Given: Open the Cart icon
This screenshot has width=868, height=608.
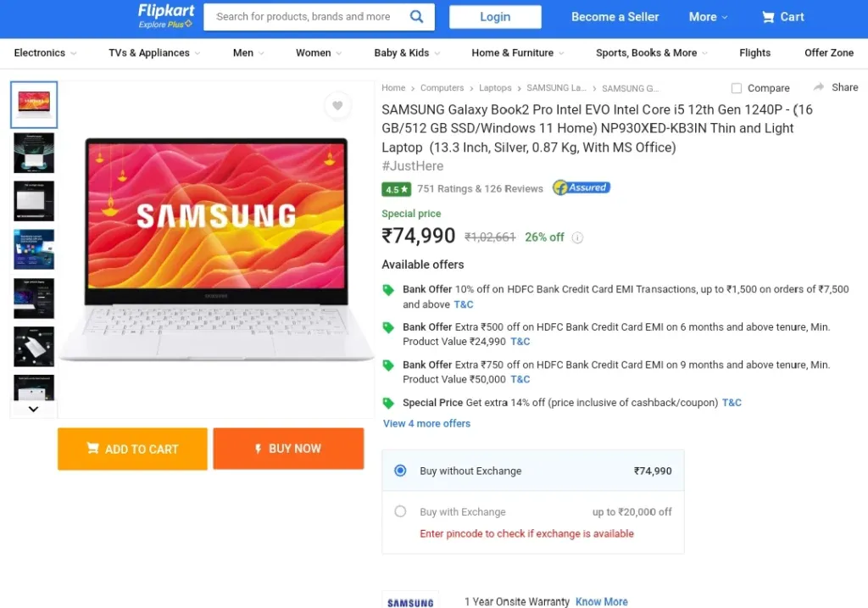Looking at the screenshot, I should tap(768, 17).
